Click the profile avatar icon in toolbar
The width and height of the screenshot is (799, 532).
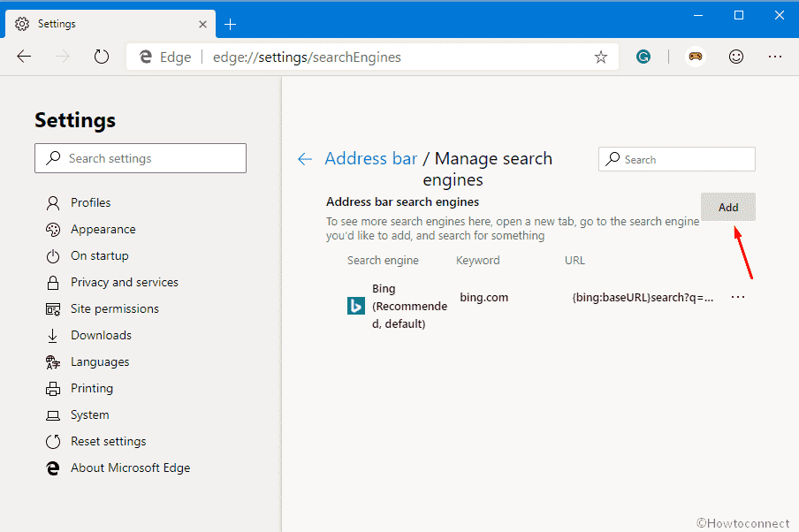click(695, 57)
